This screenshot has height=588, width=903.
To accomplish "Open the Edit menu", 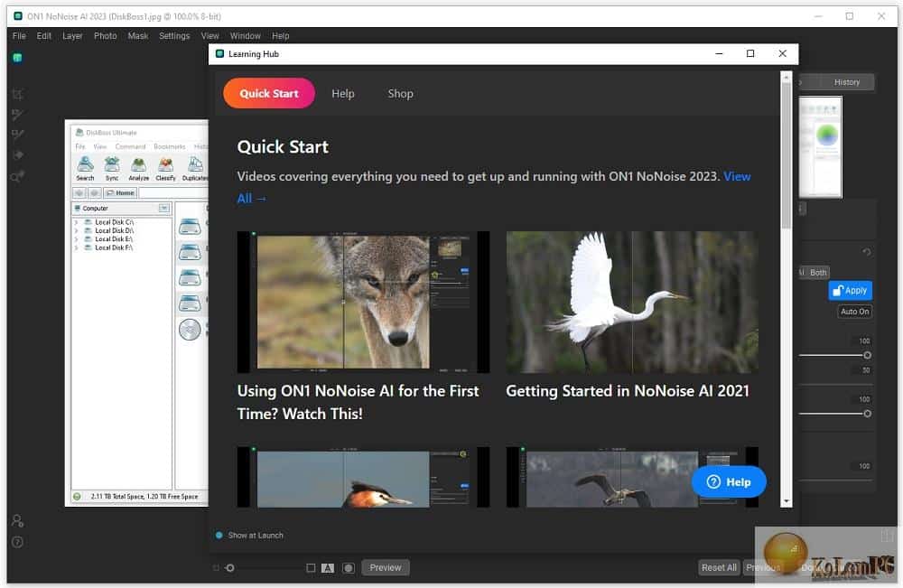I will coord(43,36).
